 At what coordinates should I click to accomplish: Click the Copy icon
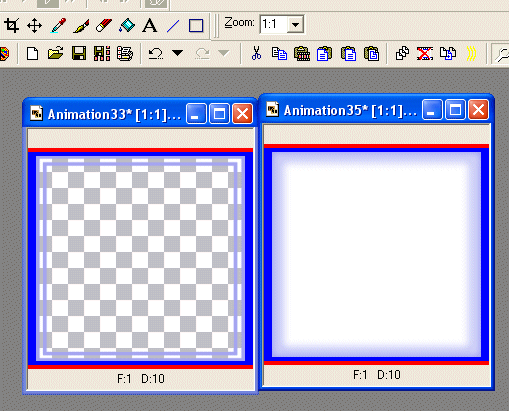279,53
